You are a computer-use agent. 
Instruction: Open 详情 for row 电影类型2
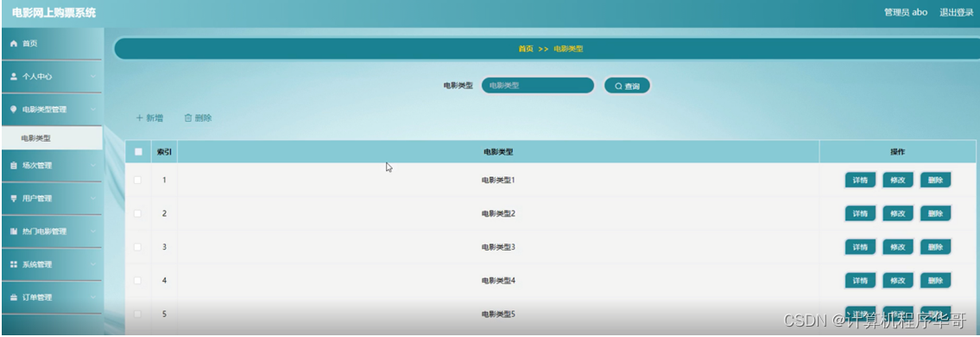coord(860,213)
